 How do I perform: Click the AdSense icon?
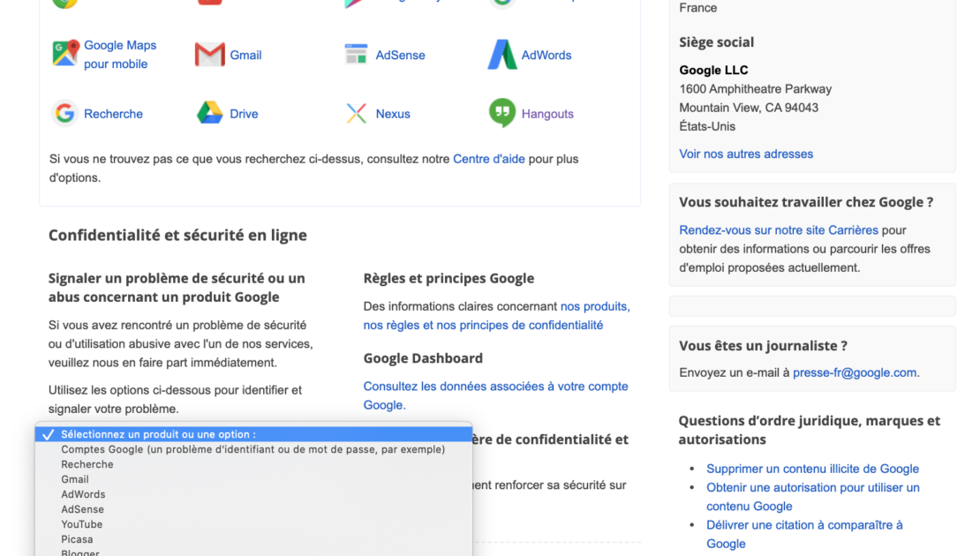click(356, 55)
